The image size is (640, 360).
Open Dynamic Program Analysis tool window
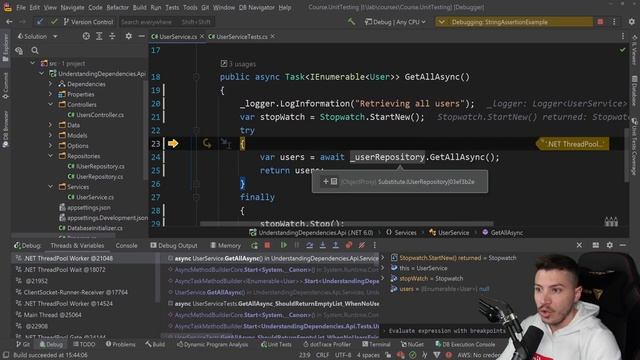[x=212, y=344]
